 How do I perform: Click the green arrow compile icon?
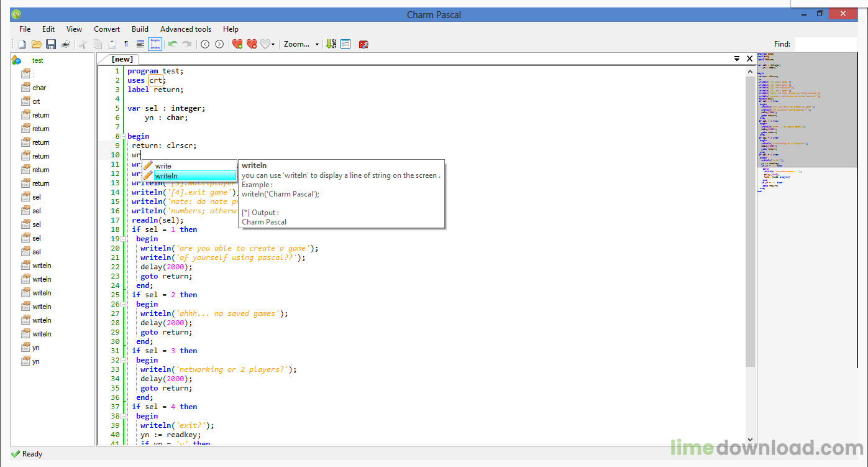pos(331,44)
